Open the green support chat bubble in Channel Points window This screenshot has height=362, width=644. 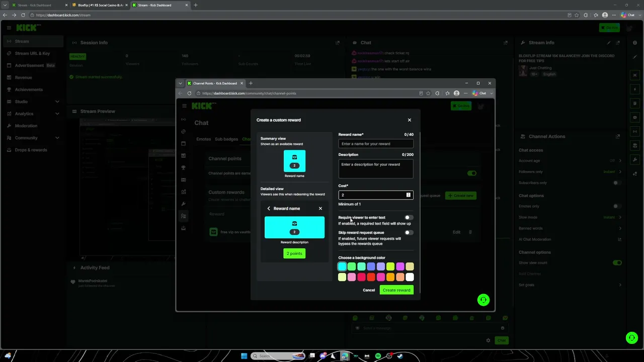(483, 300)
